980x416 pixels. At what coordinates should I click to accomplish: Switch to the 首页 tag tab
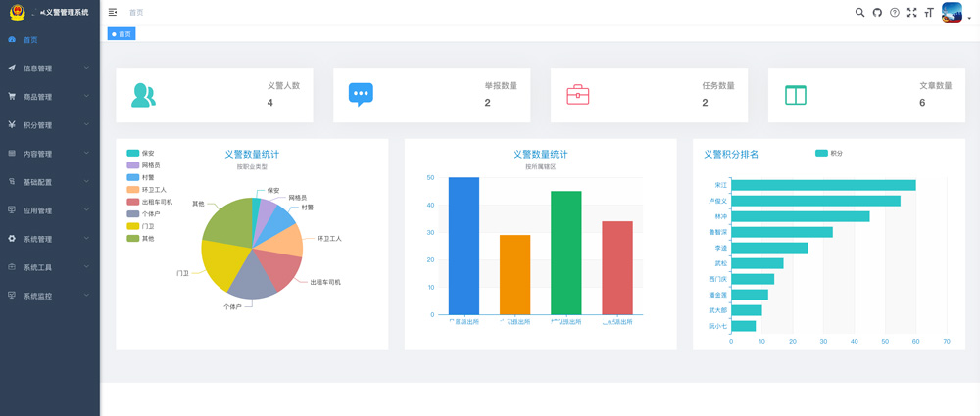point(122,33)
